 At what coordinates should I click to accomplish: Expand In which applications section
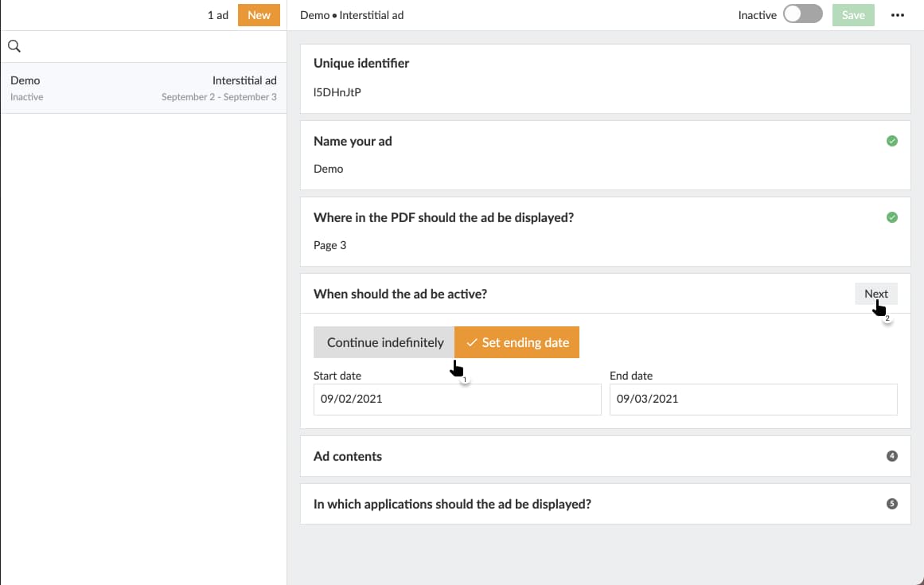(452, 504)
